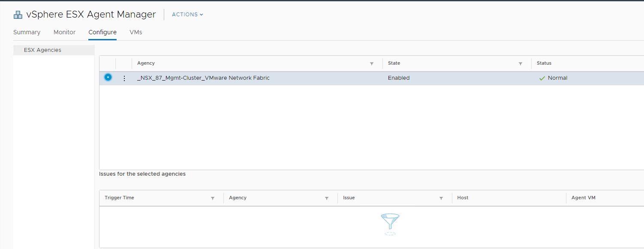
Task: Click the _NSX_87_Mgmt-Cluster agency name
Action: pyautogui.click(x=203, y=78)
